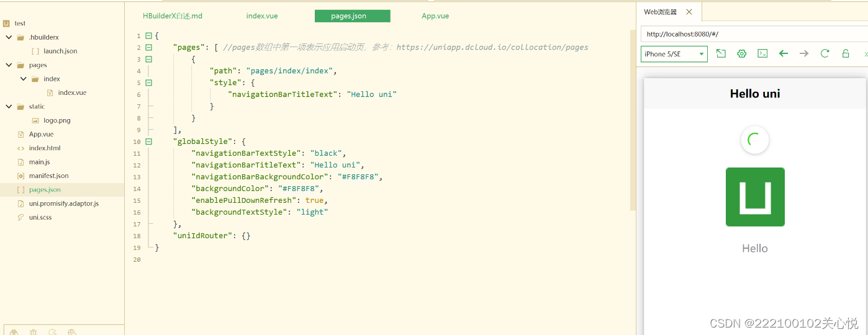
Task: Click the loading spinner in preview
Action: 755,140
